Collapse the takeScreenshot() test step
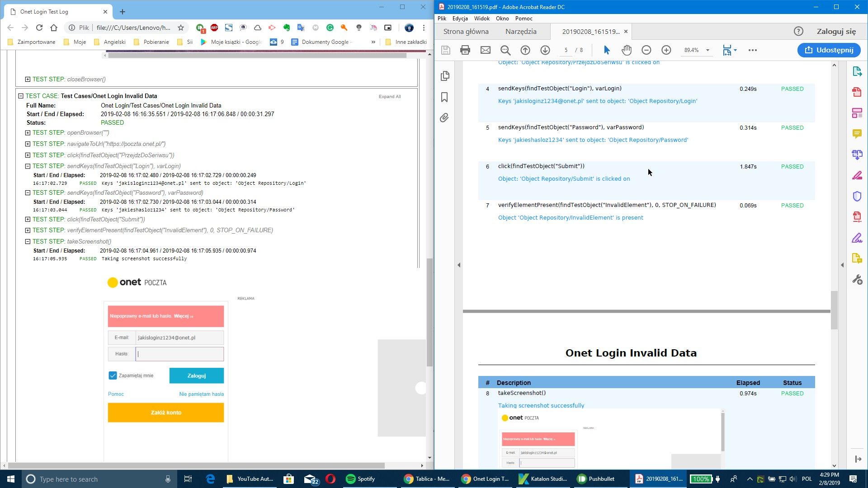868x488 pixels. [x=28, y=241]
